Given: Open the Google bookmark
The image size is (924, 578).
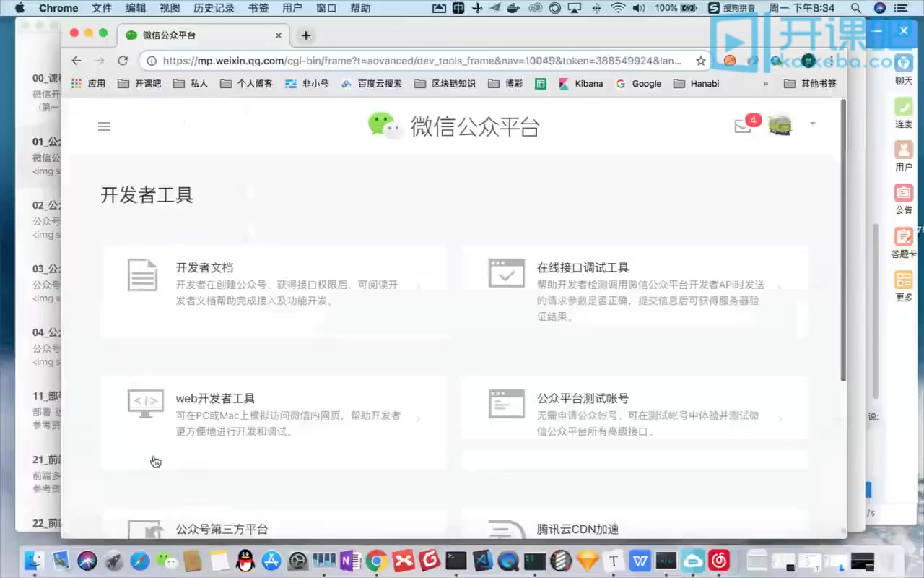Looking at the screenshot, I should [x=639, y=84].
